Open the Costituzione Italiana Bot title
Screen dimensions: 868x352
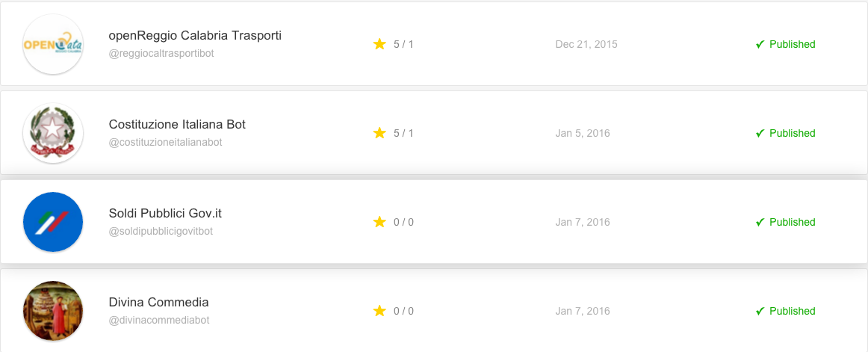point(177,125)
